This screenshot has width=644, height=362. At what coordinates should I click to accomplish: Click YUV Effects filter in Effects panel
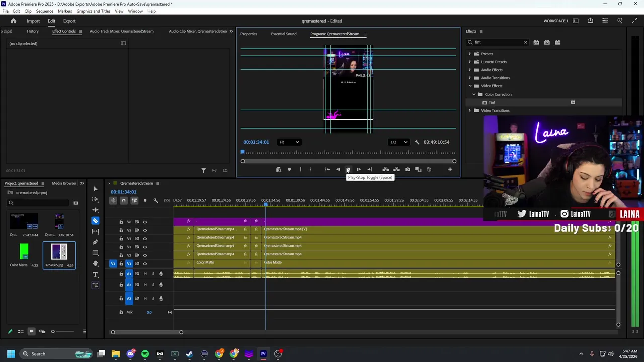[x=557, y=42]
